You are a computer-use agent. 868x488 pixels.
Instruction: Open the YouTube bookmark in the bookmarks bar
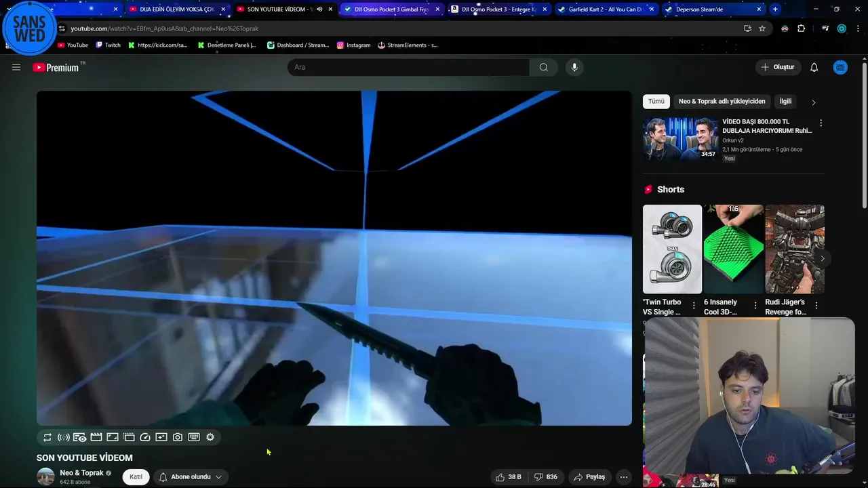[x=73, y=45]
